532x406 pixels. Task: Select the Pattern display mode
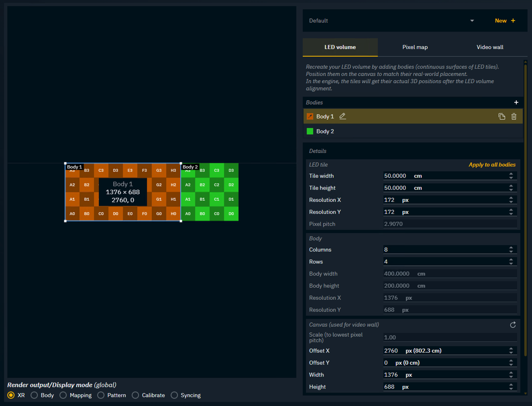pos(101,395)
